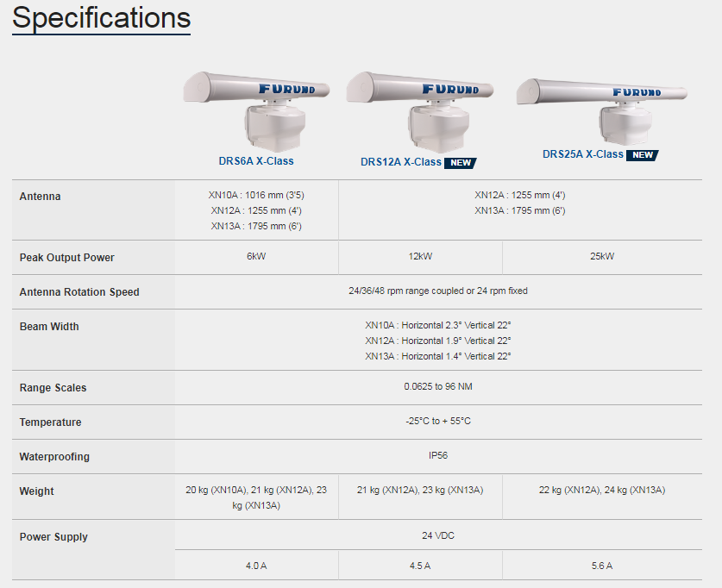
Task: Click the weight cell '22 kg (XN12A), 24 kg (XN13A)'
Action: (602, 490)
